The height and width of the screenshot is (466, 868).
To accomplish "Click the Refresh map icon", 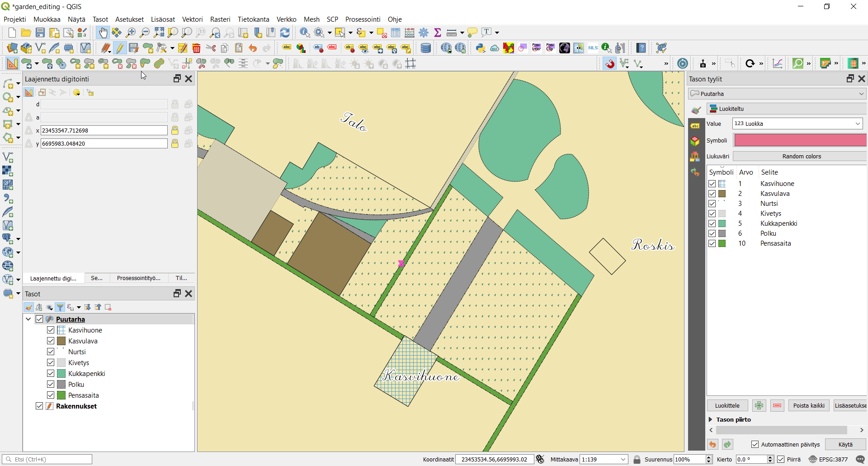I will tap(285, 33).
